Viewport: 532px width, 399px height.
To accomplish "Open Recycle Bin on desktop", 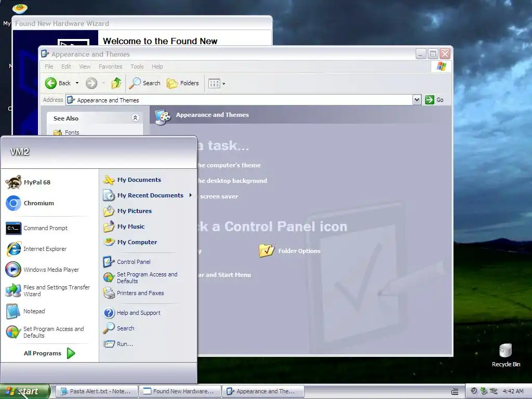I will pyautogui.click(x=506, y=355).
